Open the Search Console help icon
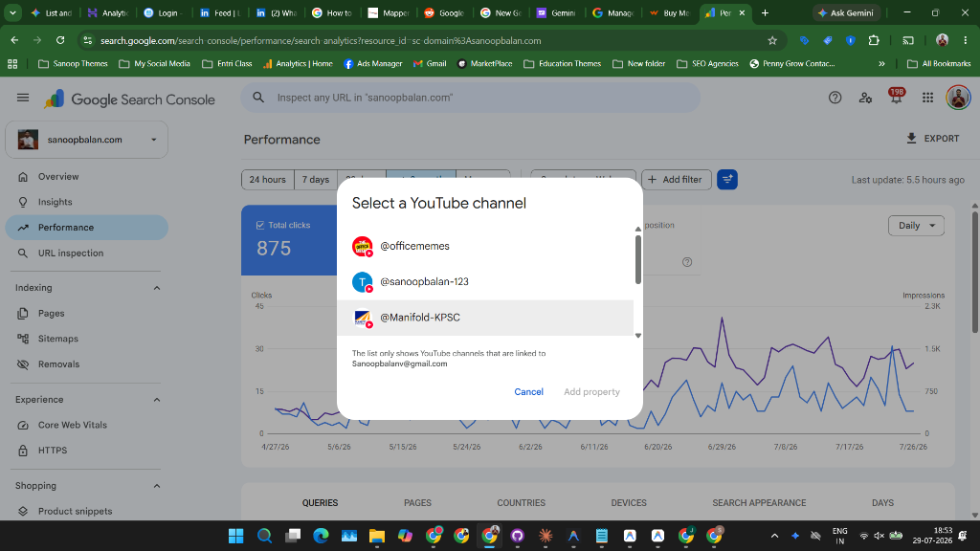Image resolution: width=980 pixels, height=551 pixels. click(x=835, y=98)
